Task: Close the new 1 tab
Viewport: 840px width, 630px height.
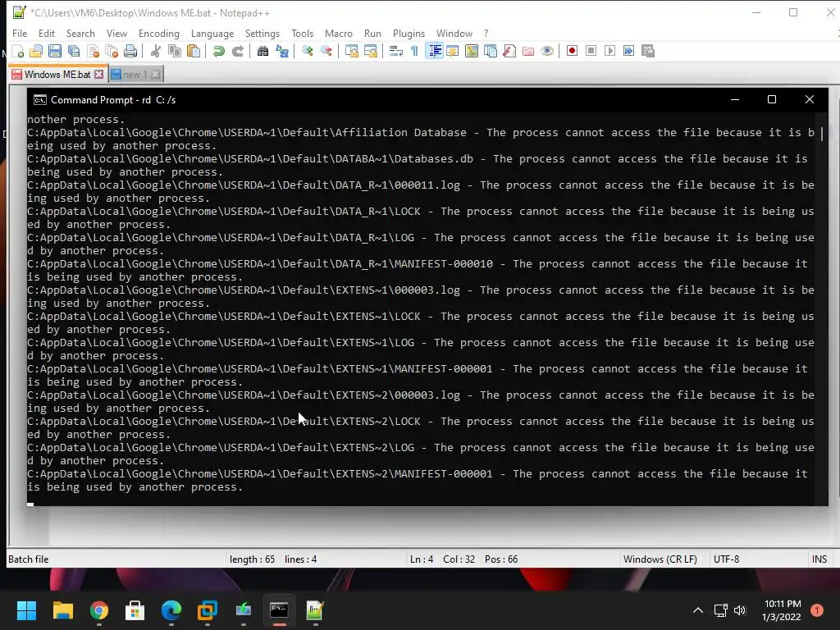Action: 155,75
